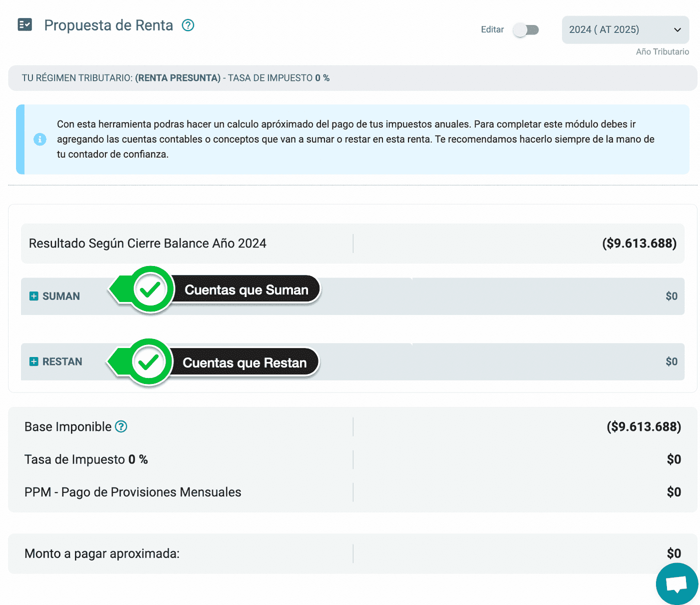Click the ($9.613.688) value in Resultado row
This screenshot has height=605, width=700.
(639, 243)
